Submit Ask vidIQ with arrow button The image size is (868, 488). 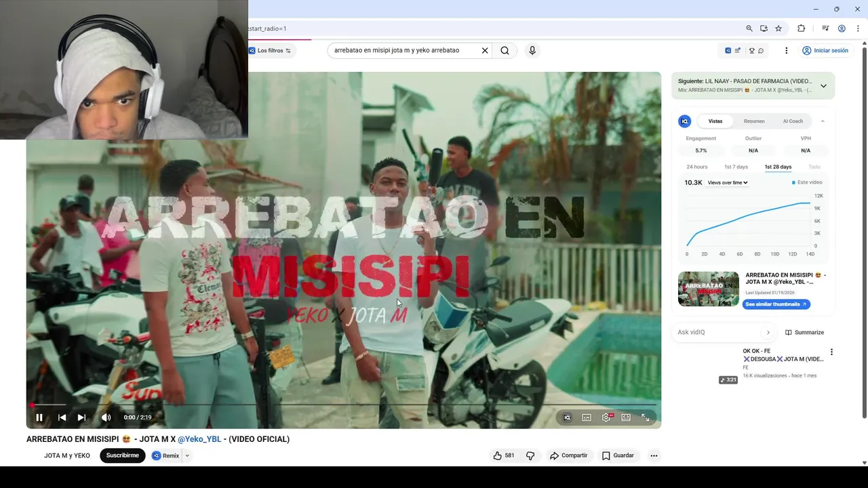point(768,332)
